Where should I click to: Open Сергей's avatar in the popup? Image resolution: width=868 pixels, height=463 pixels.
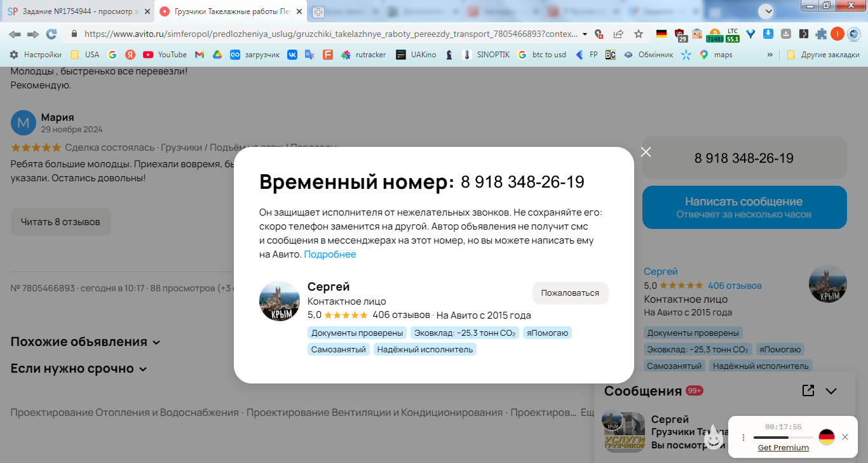[x=280, y=301]
